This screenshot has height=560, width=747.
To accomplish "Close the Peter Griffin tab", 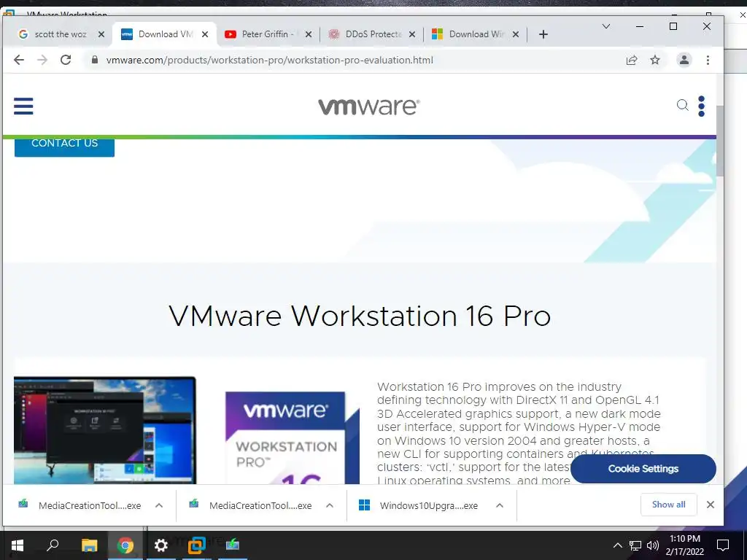I will click(x=309, y=34).
